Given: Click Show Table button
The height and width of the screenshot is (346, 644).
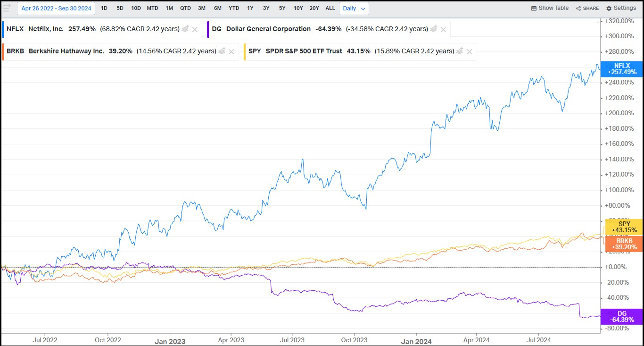Looking at the screenshot, I should (550, 8).
